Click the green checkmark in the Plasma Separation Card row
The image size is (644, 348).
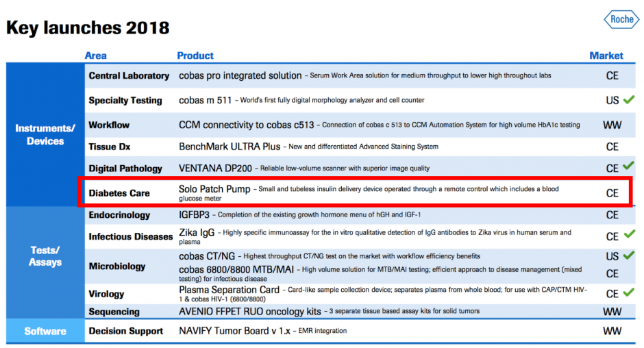pyautogui.click(x=629, y=292)
